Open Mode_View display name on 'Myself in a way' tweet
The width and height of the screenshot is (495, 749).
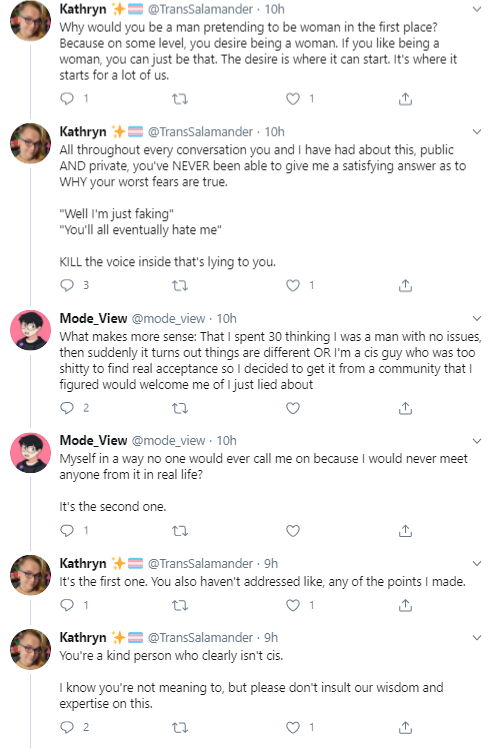point(93,440)
